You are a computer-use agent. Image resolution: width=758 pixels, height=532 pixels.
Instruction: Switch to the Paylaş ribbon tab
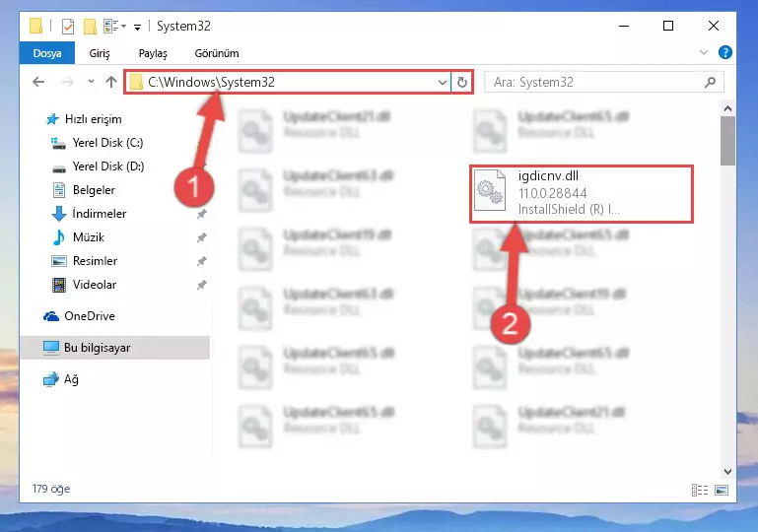click(153, 53)
